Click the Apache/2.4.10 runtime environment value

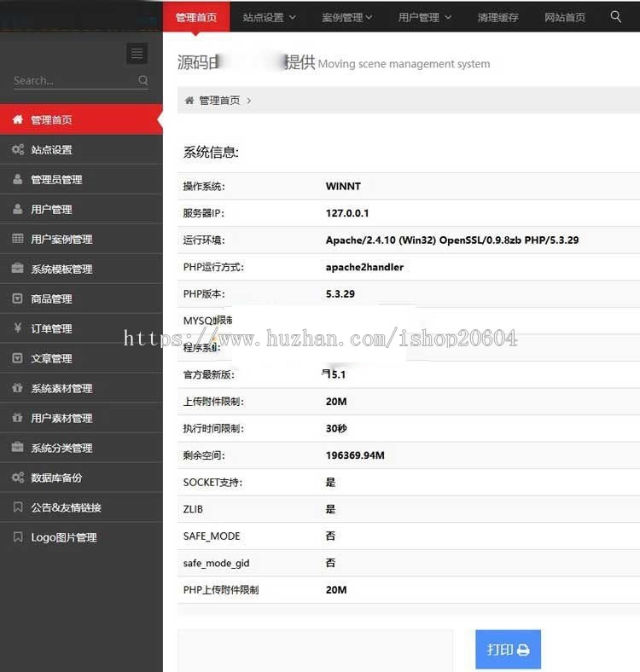(452, 240)
